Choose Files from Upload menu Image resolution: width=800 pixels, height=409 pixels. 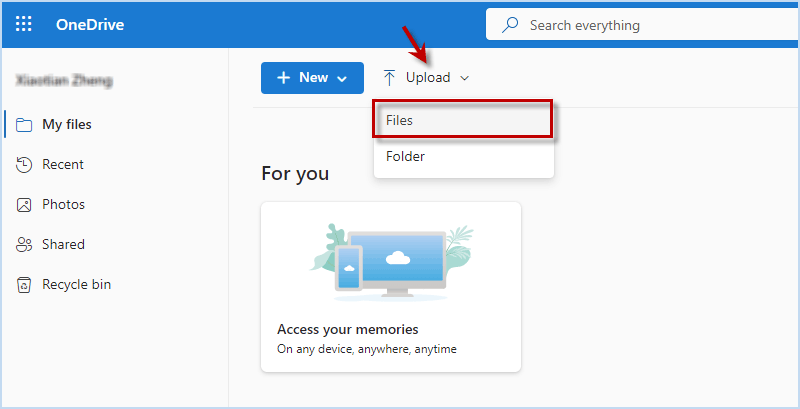point(463,119)
